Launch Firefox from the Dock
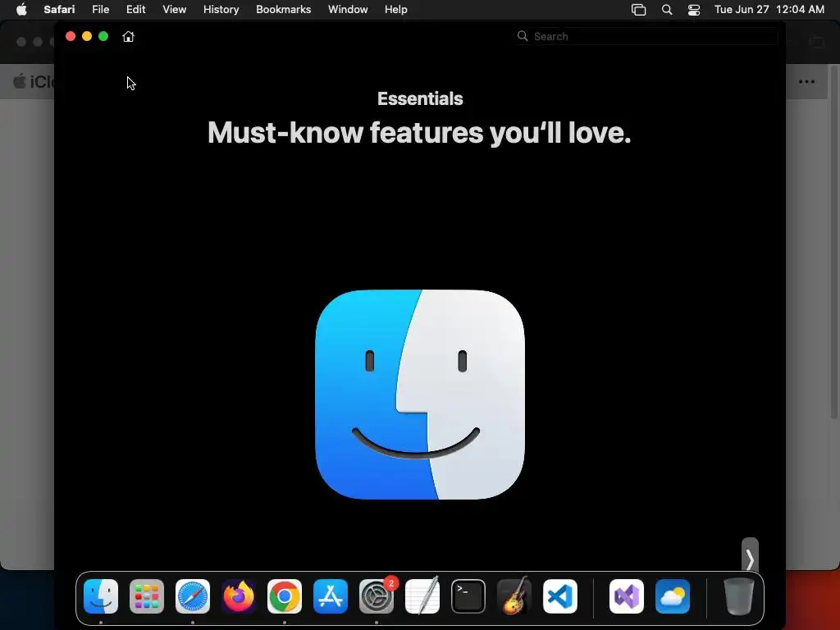This screenshot has height=630, width=840. pos(239,596)
